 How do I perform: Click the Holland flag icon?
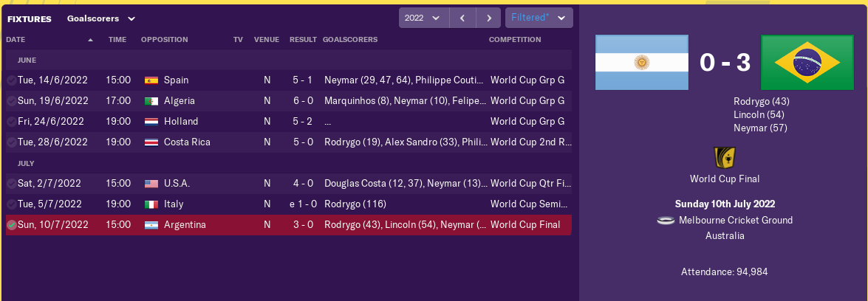[x=151, y=122]
